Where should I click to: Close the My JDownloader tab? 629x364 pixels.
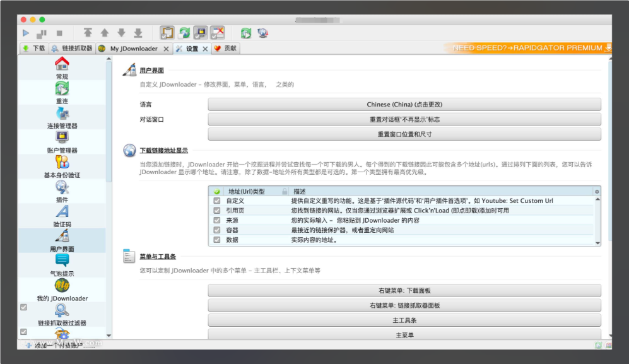pyautogui.click(x=166, y=49)
